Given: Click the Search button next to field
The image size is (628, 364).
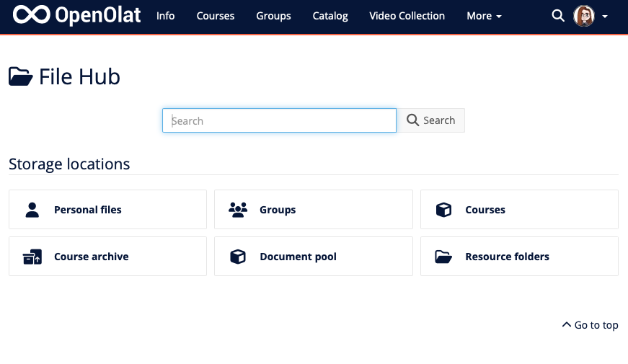Looking at the screenshot, I should (x=430, y=120).
